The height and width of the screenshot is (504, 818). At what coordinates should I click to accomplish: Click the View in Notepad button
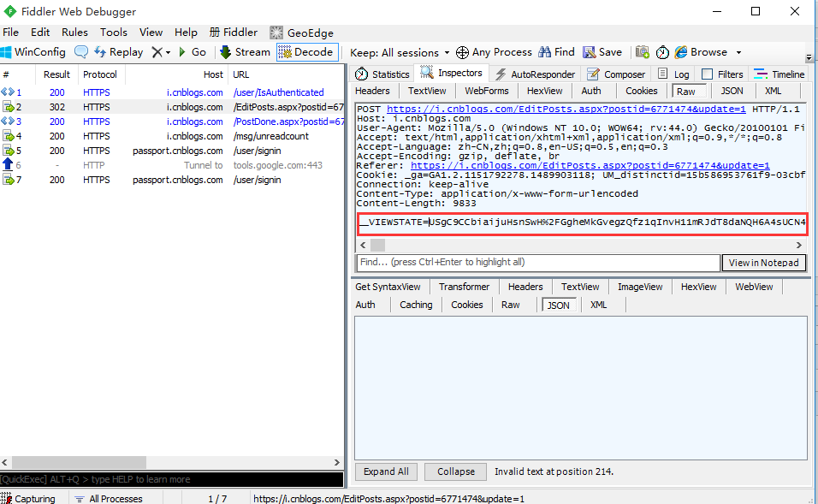click(x=763, y=263)
